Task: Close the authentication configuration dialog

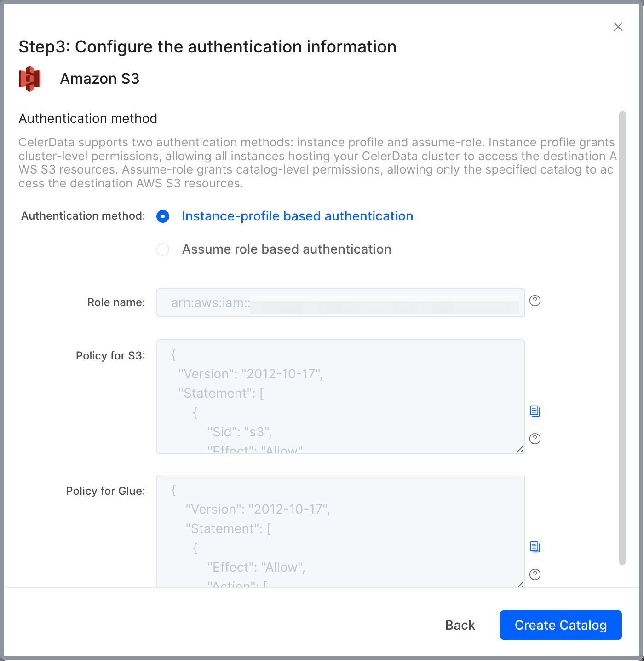Action: (x=618, y=27)
